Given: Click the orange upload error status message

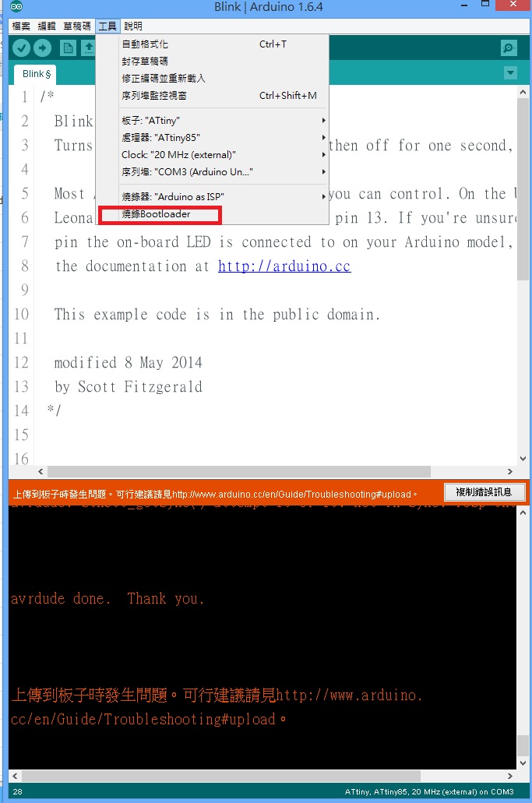Looking at the screenshot, I should (x=215, y=495).
